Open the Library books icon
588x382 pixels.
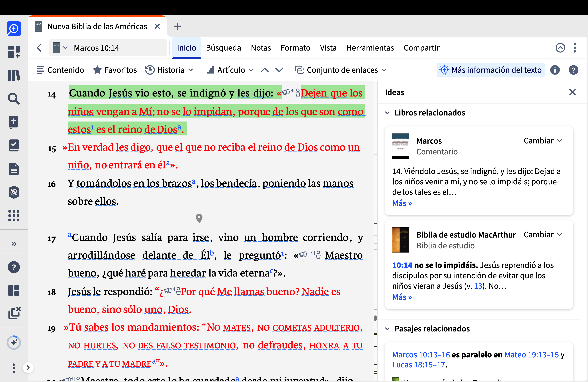tap(14, 75)
